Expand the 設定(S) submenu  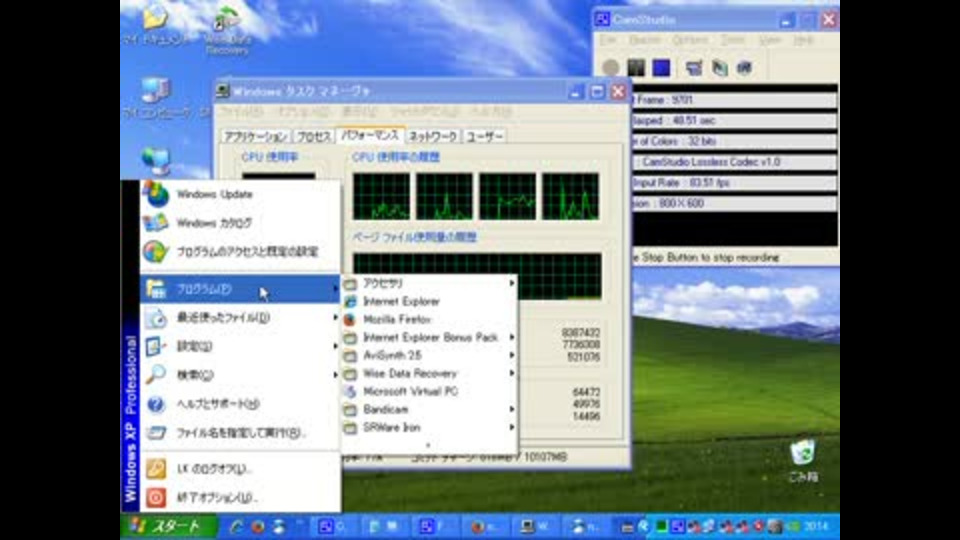[x=241, y=347]
